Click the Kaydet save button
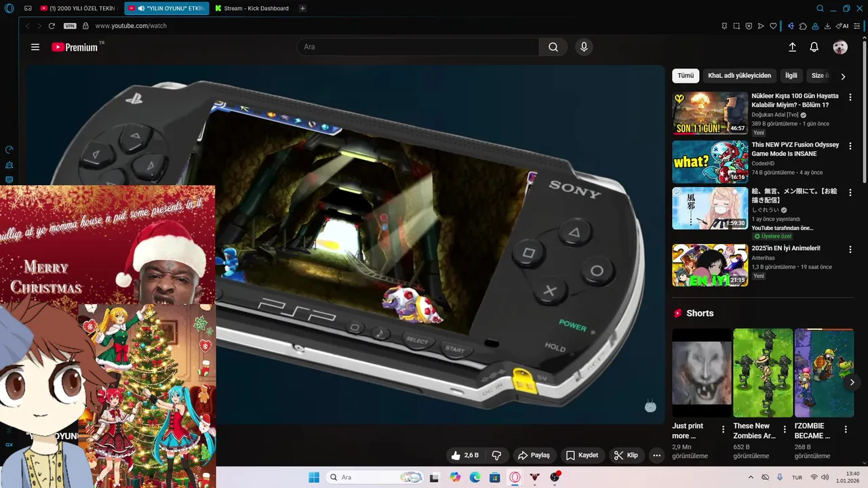 [582, 455]
